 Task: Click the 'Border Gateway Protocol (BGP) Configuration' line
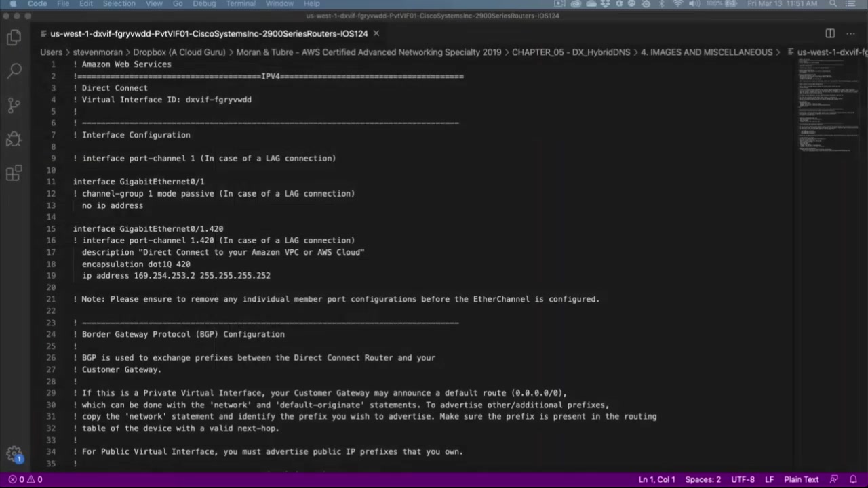(179, 334)
